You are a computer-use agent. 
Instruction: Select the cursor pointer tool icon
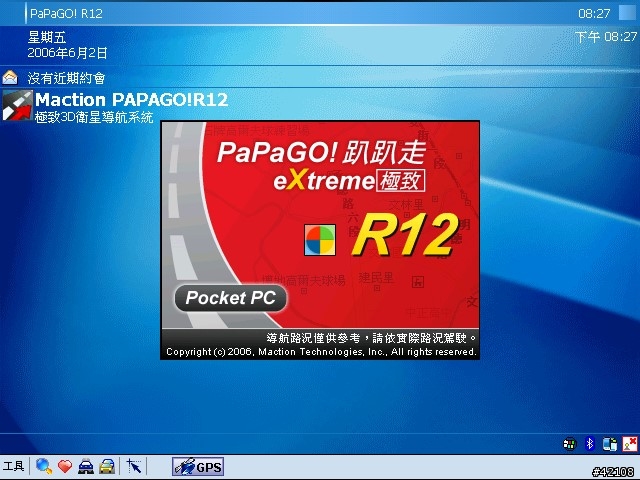tap(134, 466)
